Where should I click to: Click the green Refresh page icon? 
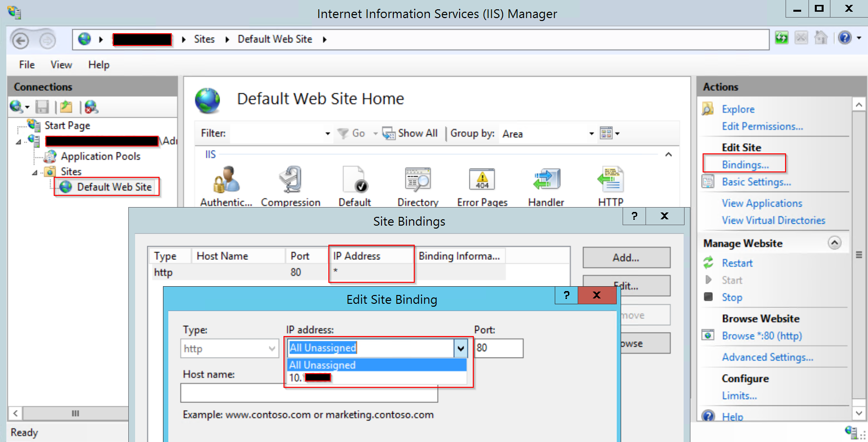point(782,38)
